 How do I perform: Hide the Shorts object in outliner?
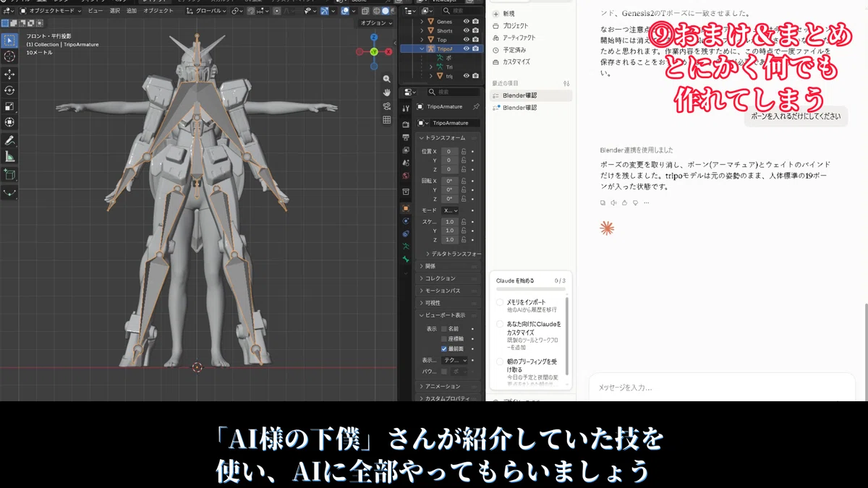pos(467,31)
